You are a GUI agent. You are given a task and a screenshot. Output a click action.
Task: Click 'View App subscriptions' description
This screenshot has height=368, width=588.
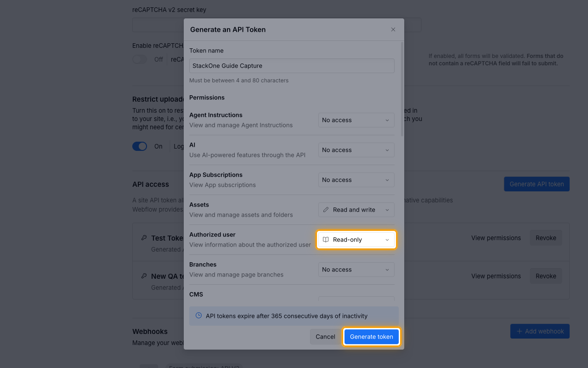tap(222, 185)
